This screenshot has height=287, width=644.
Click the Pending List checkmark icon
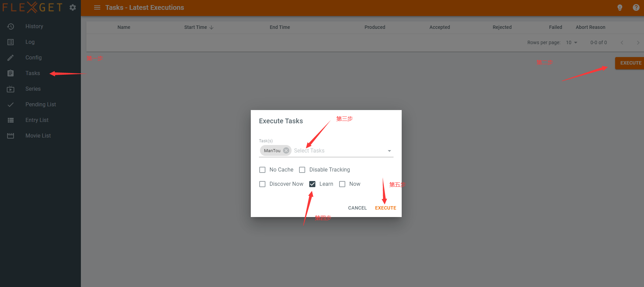pyautogui.click(x=11, y=105)
